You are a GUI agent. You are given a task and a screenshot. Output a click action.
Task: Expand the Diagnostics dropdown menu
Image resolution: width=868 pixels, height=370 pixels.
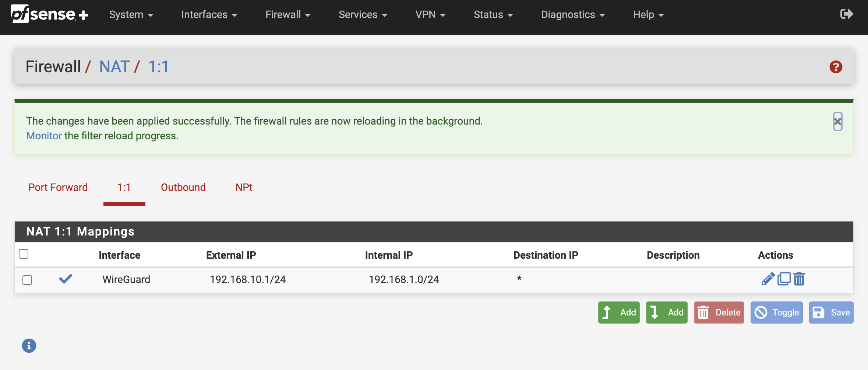coord(573,15)
